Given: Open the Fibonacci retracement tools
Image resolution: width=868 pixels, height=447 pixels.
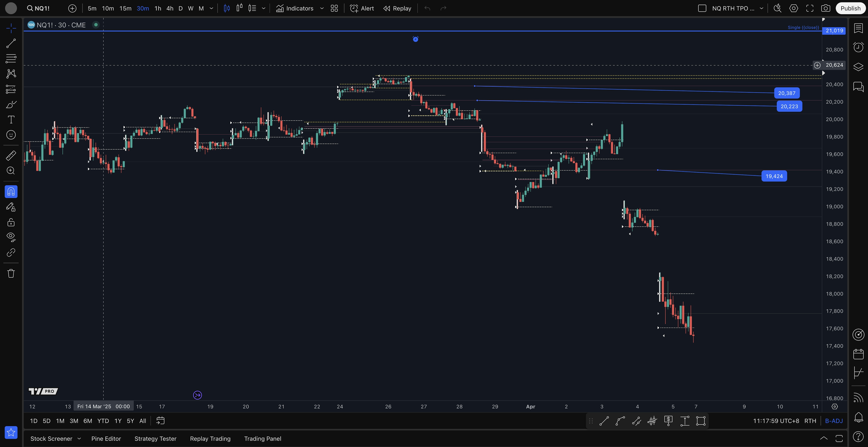Looking at the screenshot, I should click(11, 59).
